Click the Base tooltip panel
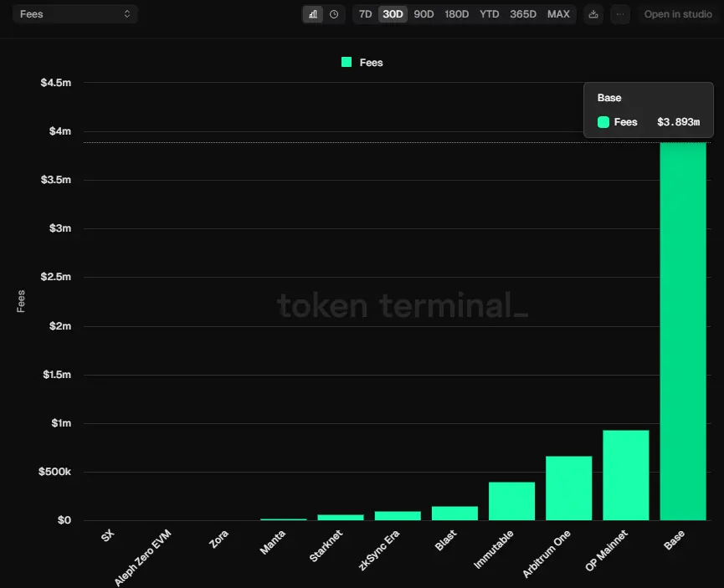The image size is (724, 588). click(x=648, y=110)
